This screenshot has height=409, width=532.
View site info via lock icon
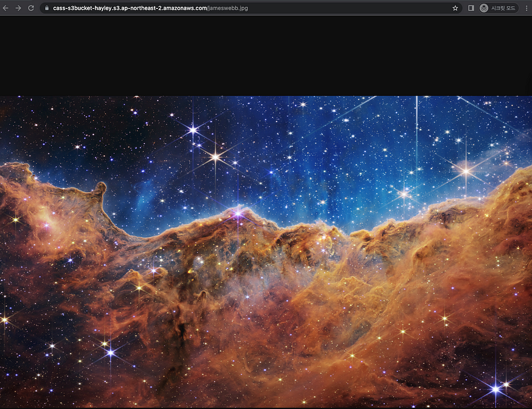pos(47,8)
